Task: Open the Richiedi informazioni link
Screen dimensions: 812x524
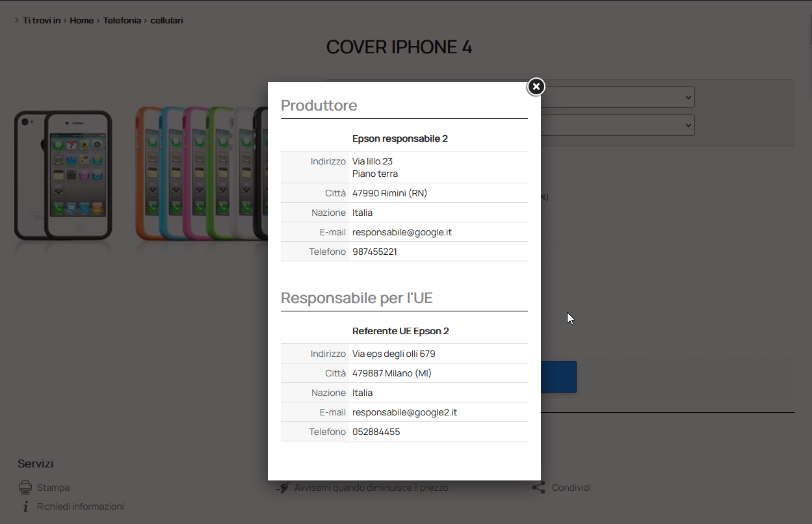Action: (81, 506)
